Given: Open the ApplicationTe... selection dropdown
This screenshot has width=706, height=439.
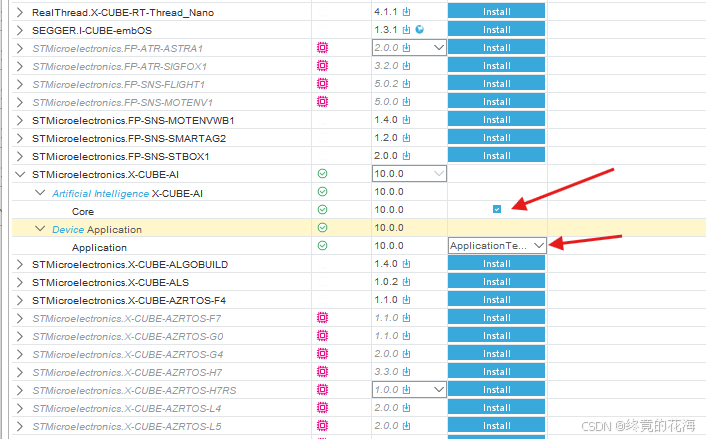Looking at the screenshot, I should click(x=497, y=245).
